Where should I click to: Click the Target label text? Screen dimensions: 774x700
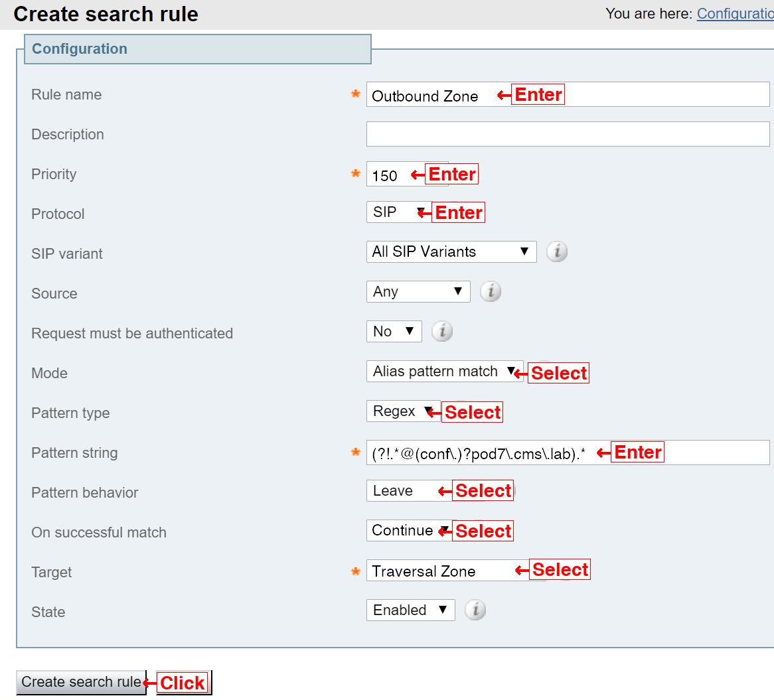51,573
